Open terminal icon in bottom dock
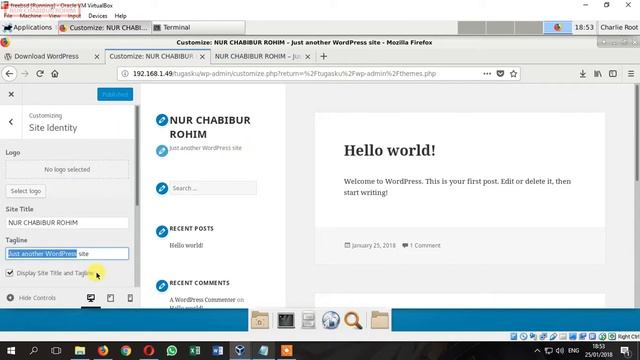Viewport: 640px width, 360px height. pos(286,320)
